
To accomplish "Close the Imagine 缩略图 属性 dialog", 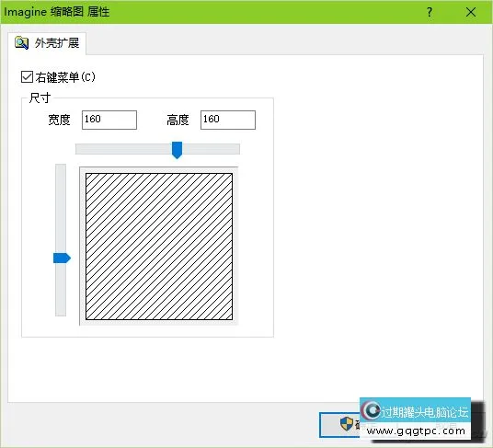I will click(x=471, y=12).
